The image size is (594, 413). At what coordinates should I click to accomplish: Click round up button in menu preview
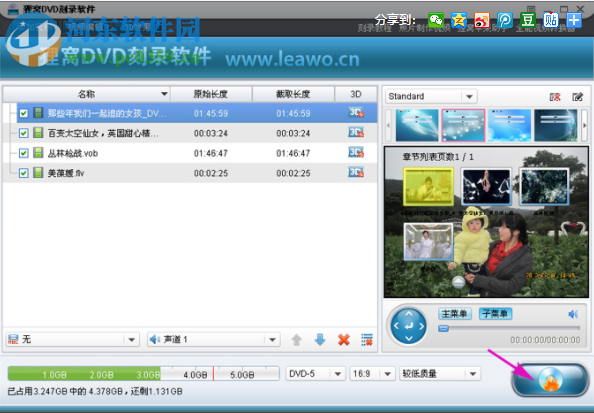tap(458, 282)
